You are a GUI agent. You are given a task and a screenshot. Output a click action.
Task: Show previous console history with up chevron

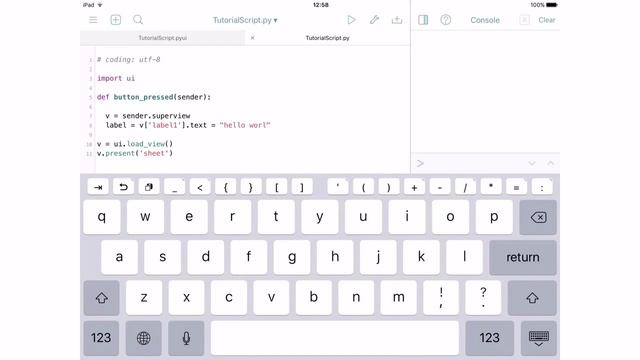(551, 163)
